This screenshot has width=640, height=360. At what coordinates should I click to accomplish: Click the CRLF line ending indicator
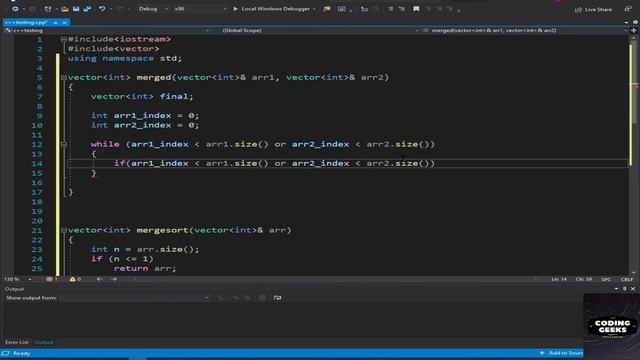pos(627,280)
